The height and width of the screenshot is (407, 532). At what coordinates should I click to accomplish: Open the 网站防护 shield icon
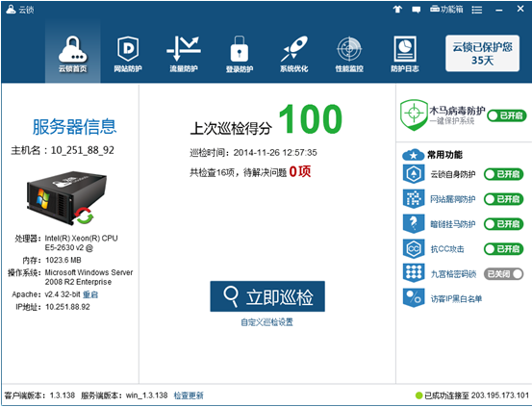(128, 49)
